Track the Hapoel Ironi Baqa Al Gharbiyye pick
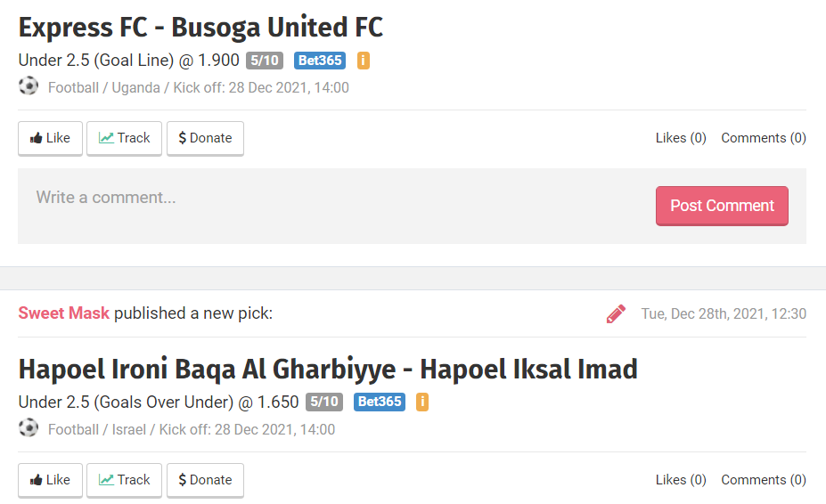This screenshot has width=826, height=504. [124, 480]
